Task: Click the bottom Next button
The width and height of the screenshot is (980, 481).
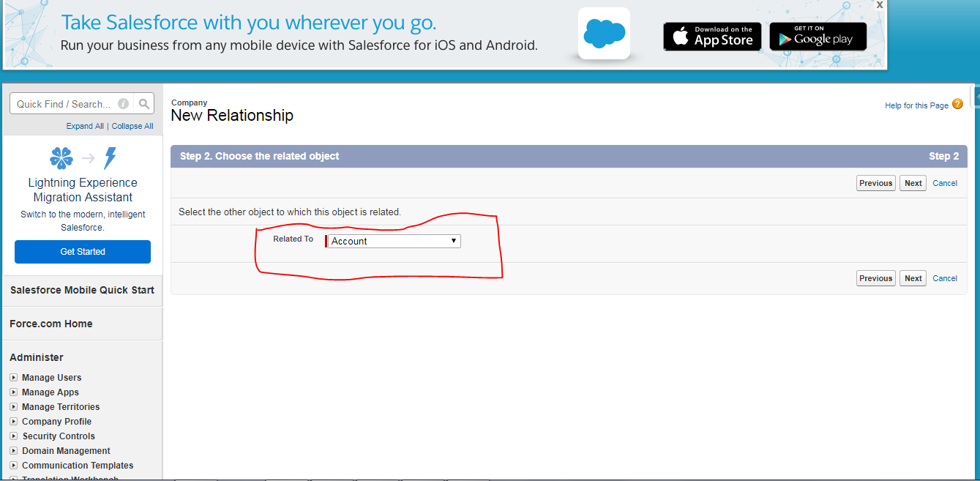Action: click(x=913, y=278)
